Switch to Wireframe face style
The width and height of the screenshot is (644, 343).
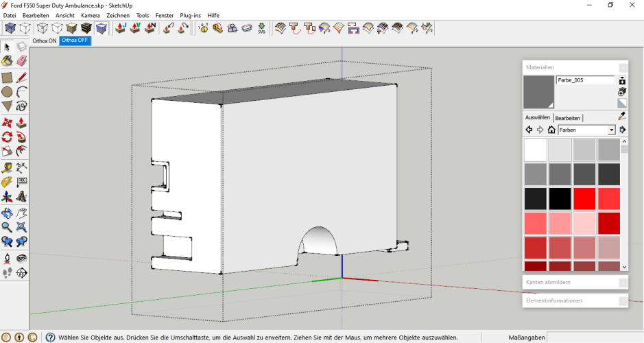pos(43,28)
